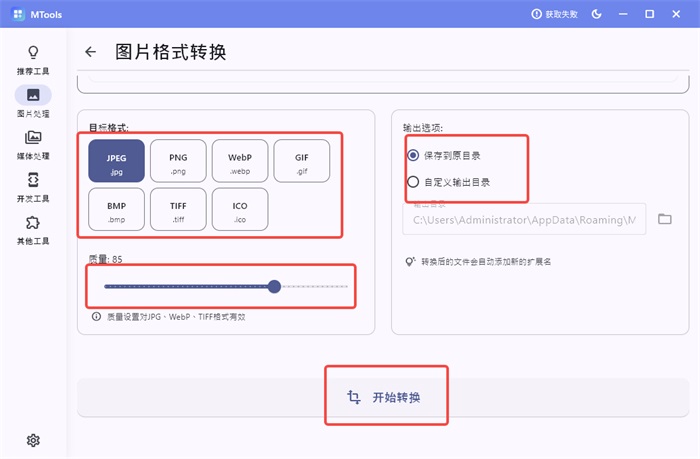Choose WebP as target format

click(240, 161)
